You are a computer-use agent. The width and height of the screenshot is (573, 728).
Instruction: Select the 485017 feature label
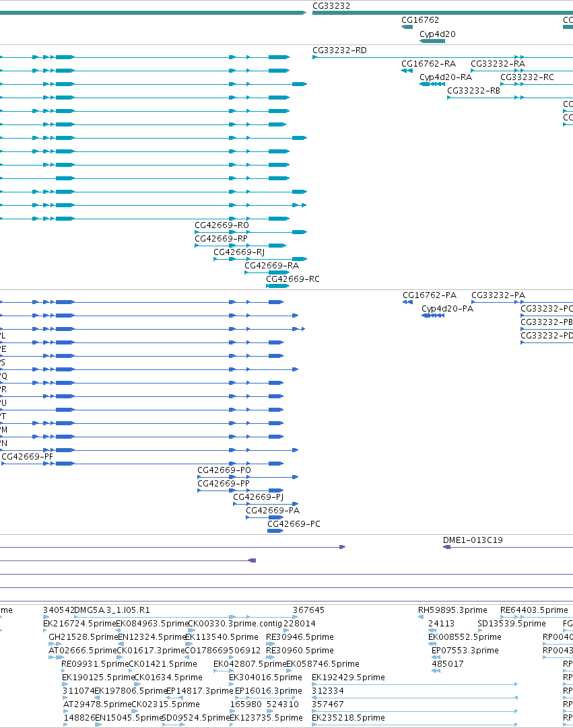point(448,664)
